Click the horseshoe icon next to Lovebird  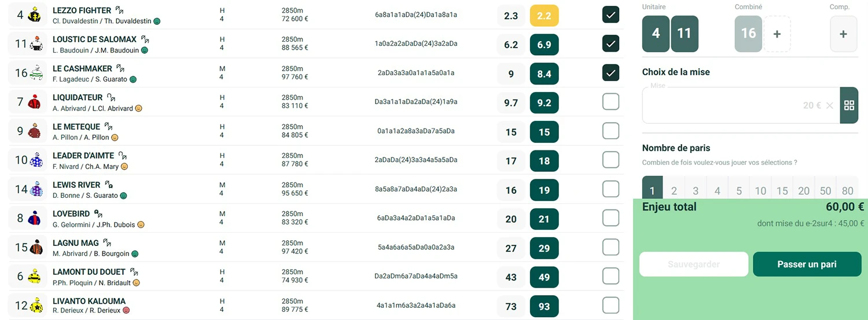98,214
